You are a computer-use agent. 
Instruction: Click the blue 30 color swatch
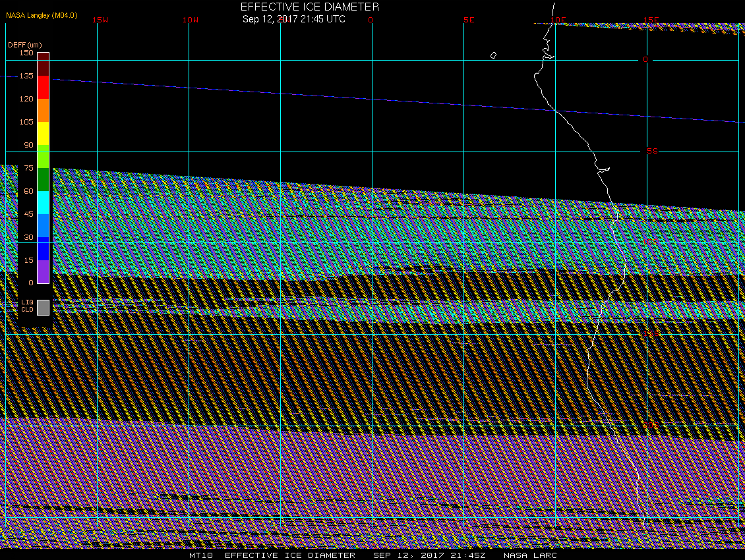coord(44,249)
